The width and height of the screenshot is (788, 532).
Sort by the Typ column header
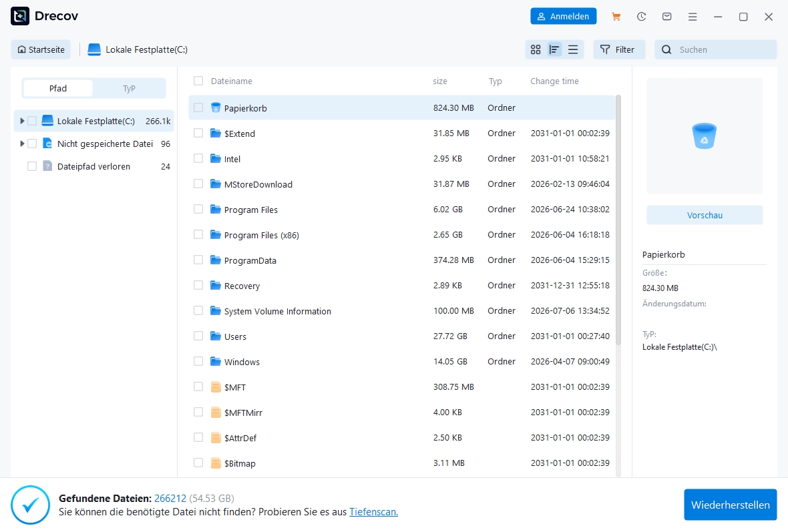pos(495,81)
